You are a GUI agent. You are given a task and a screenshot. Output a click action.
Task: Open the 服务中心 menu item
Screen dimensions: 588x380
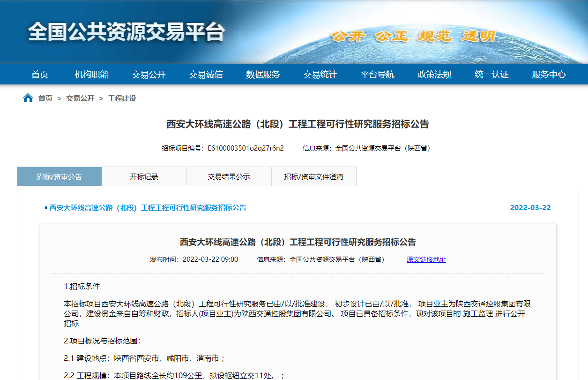(549, 75)
